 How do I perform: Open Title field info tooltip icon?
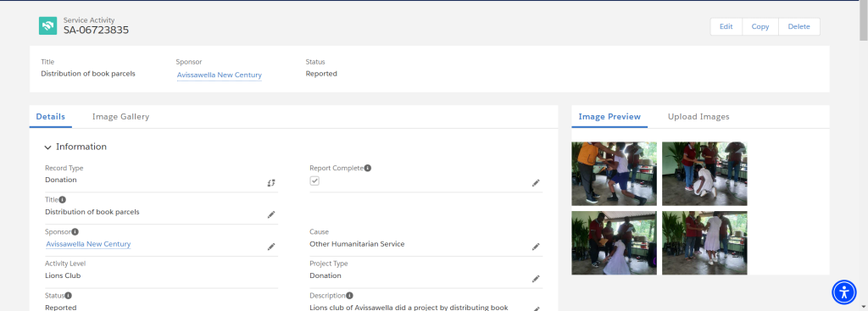pos(63,200)
